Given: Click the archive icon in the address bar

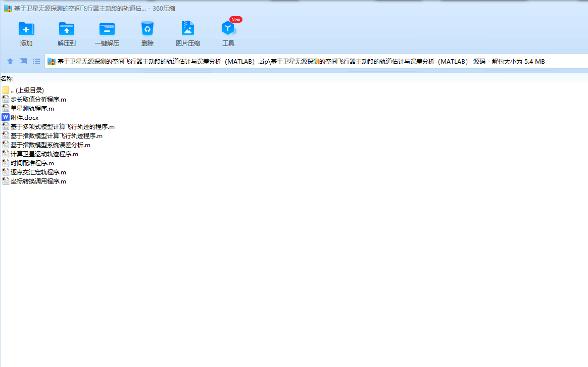Looking at the screenshot, I should [52, 62].
